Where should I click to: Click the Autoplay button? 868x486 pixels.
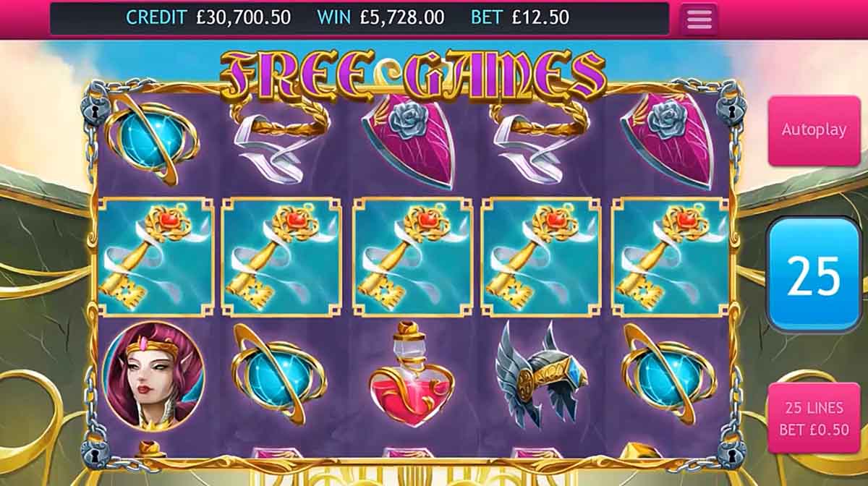pyautogui.click(x=814, y=130)
